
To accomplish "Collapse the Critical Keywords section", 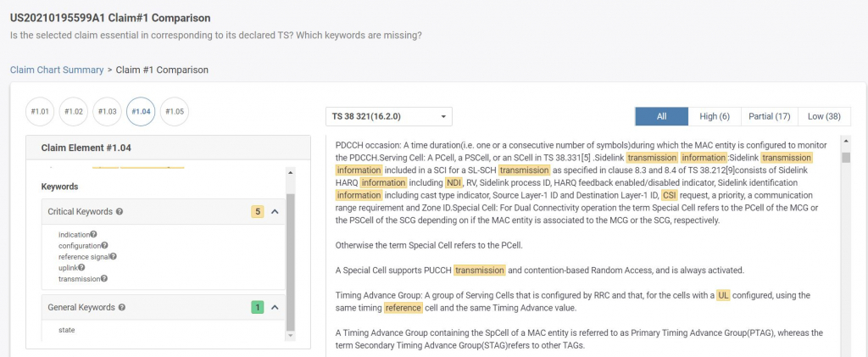I will coord(275,211).
